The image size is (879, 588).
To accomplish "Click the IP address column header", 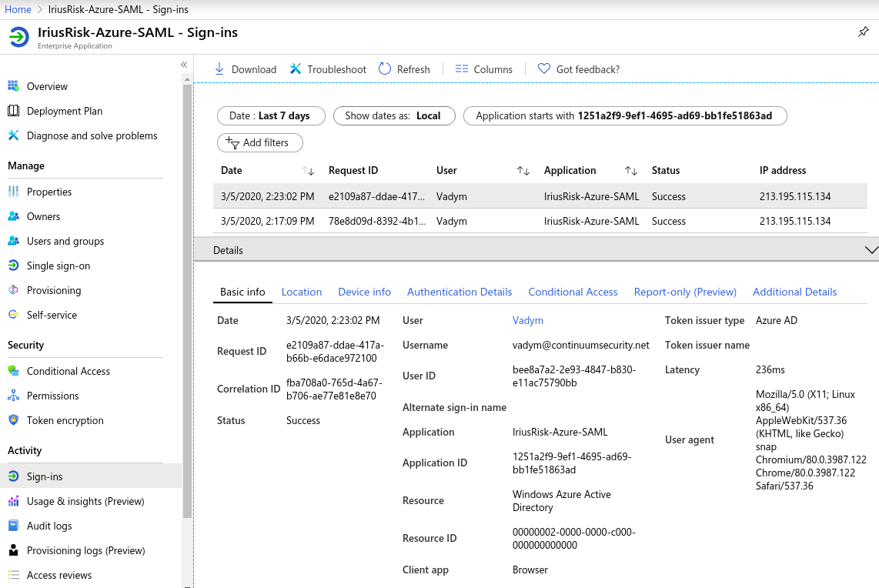I will [783, 170].
